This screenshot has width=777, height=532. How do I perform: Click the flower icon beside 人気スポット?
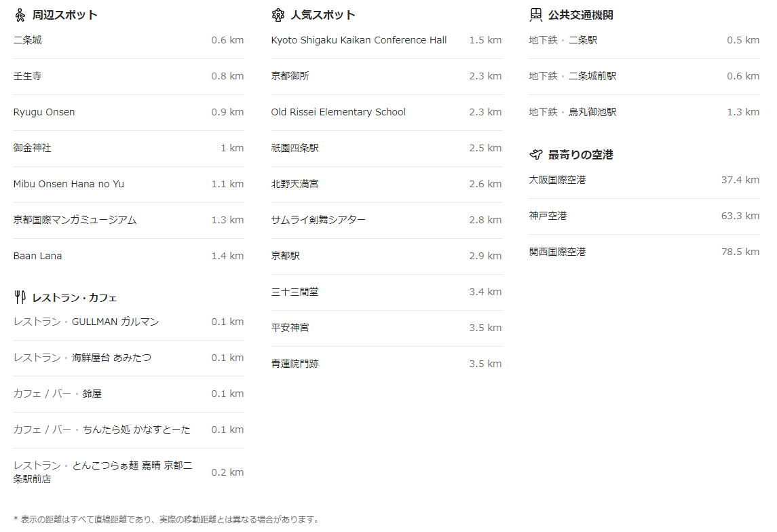coord(278,16)
